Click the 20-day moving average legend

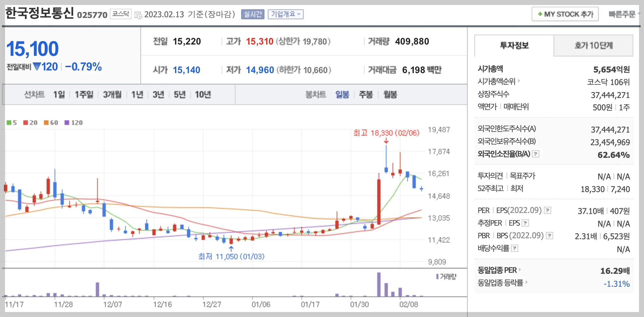pos(30,123)
